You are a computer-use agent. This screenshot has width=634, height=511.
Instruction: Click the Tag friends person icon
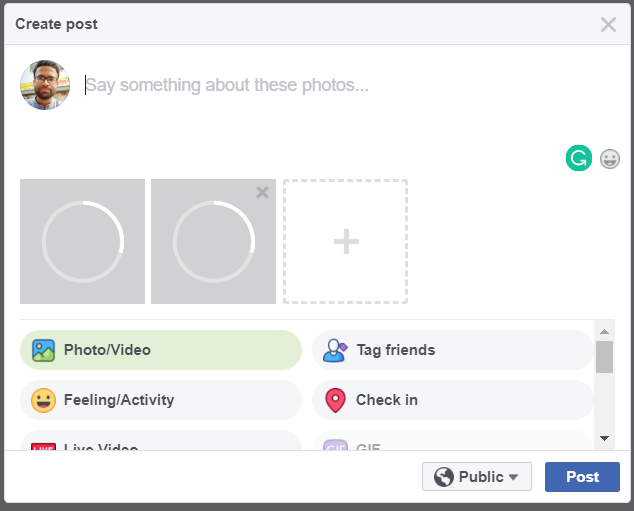click(x=335, y=350)
